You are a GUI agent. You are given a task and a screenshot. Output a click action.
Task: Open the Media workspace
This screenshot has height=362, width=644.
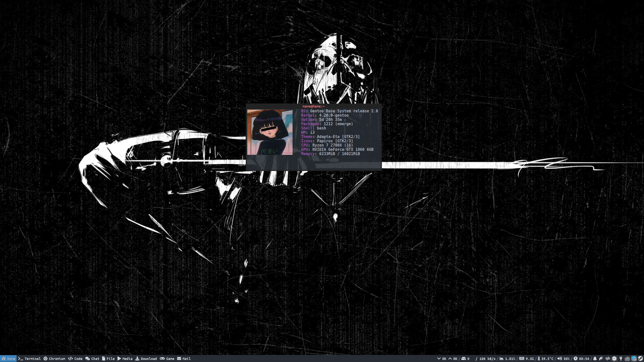(x=125, y=359)
